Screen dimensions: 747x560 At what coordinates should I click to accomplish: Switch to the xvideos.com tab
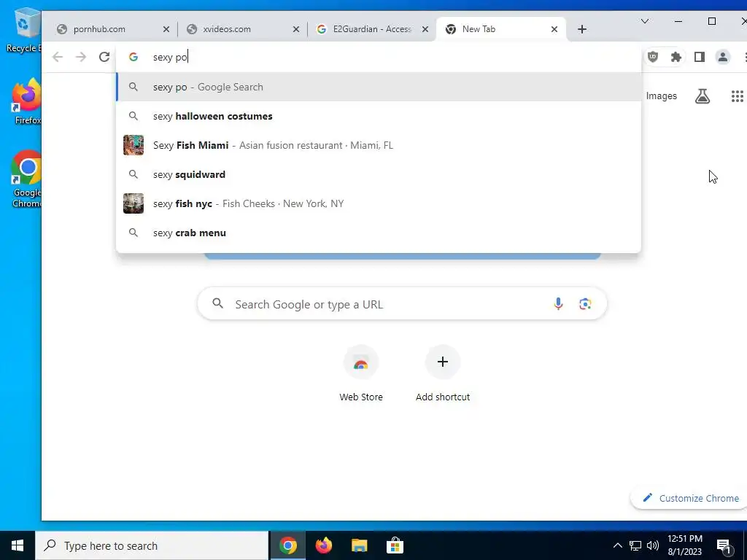[242, 29]
